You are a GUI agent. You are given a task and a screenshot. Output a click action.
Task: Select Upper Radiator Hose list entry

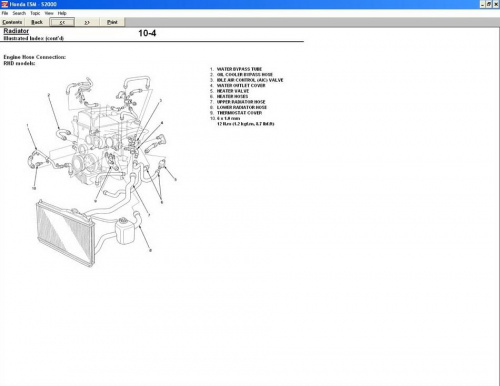pyautogui.click(x=241, y=102)
